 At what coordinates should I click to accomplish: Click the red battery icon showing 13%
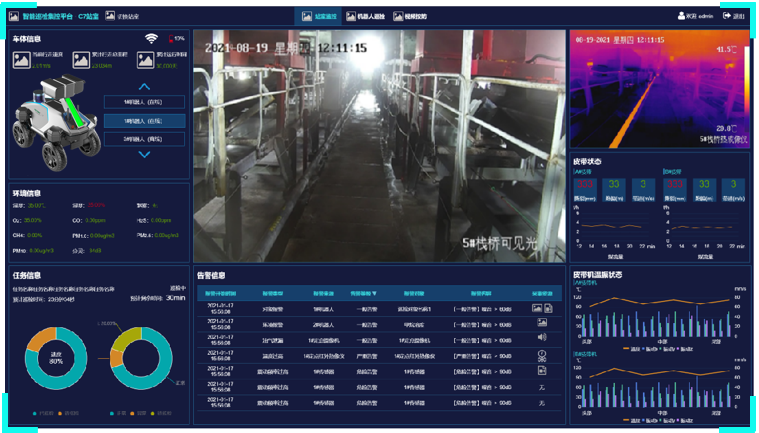170,38
